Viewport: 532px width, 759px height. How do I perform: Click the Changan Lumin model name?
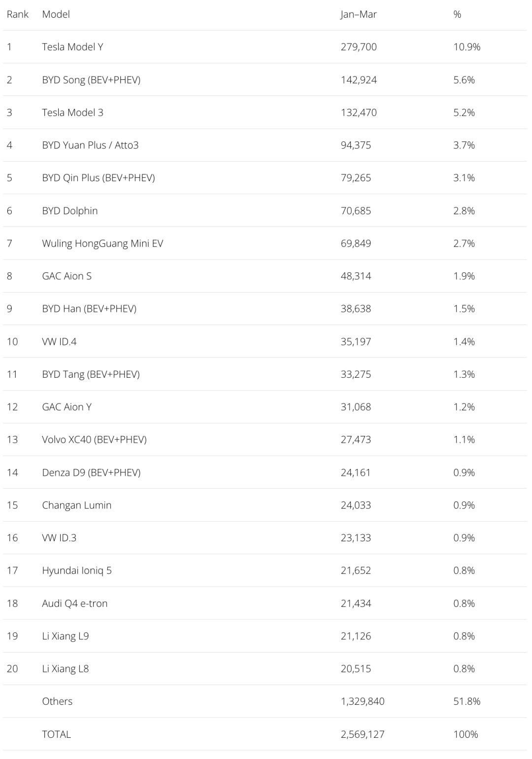[x=76, y=505]
